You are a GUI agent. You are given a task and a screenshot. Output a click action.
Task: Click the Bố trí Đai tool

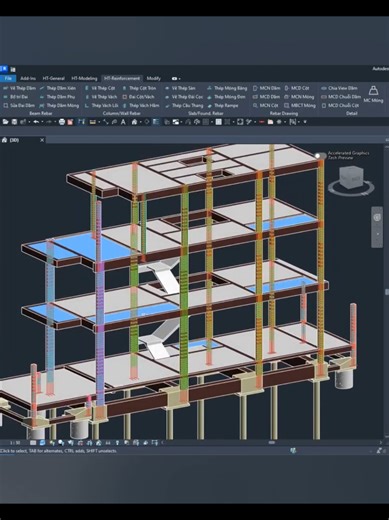(16, 97)
